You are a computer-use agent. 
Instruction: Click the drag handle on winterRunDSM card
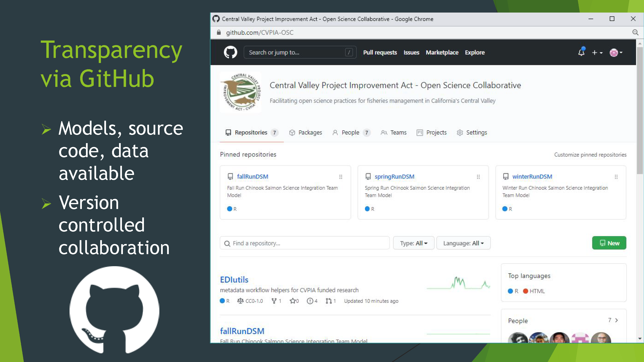click(616, 177)
